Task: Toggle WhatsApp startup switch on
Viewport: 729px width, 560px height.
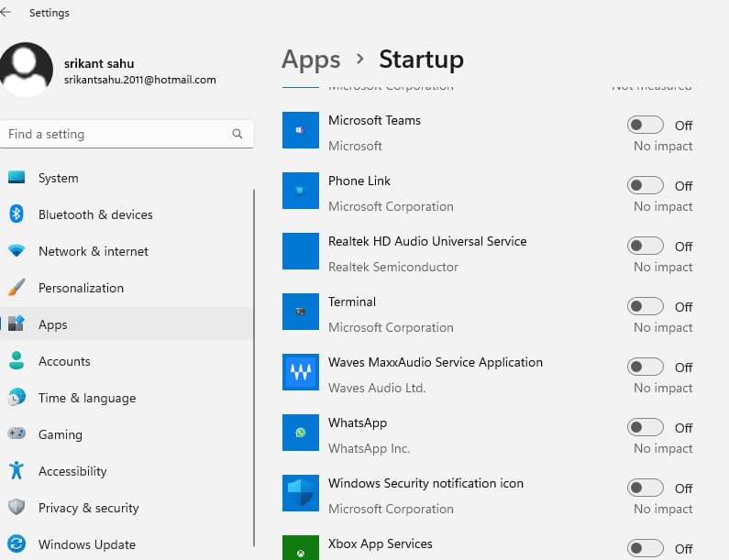Action: 645,427
